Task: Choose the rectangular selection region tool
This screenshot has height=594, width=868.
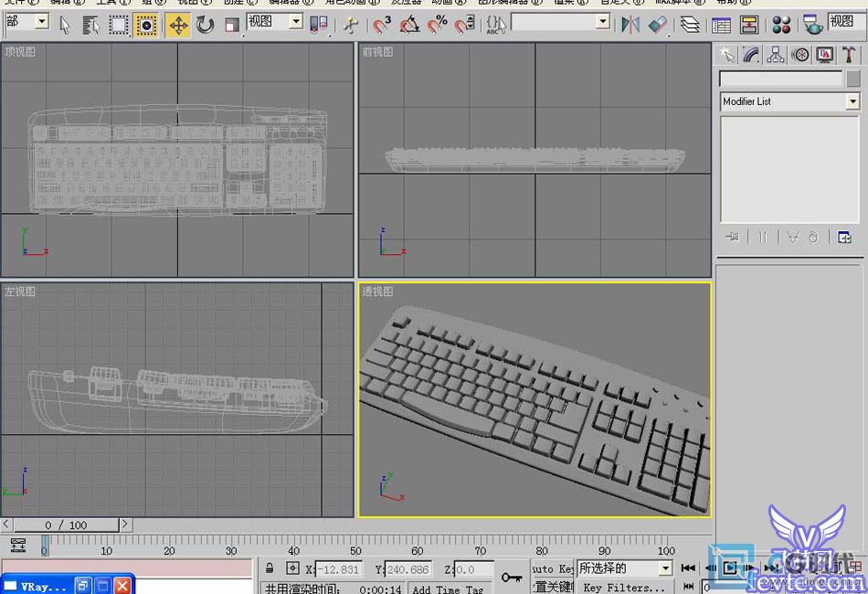Action: coord(118,25)
